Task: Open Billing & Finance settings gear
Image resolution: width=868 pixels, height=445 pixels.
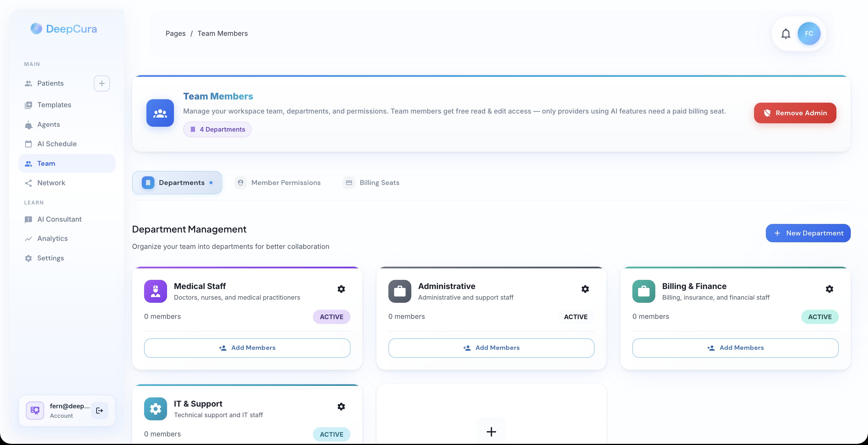Action: (829, 289)
